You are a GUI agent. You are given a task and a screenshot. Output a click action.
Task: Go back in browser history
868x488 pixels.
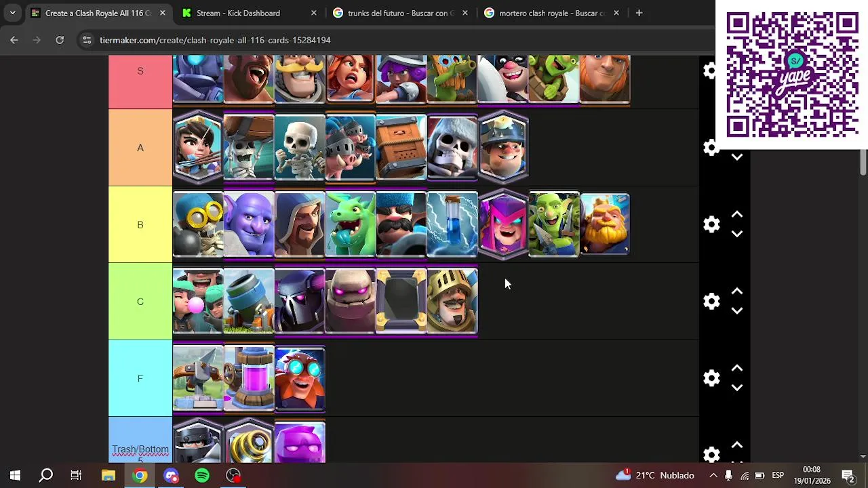pos(14,40)
